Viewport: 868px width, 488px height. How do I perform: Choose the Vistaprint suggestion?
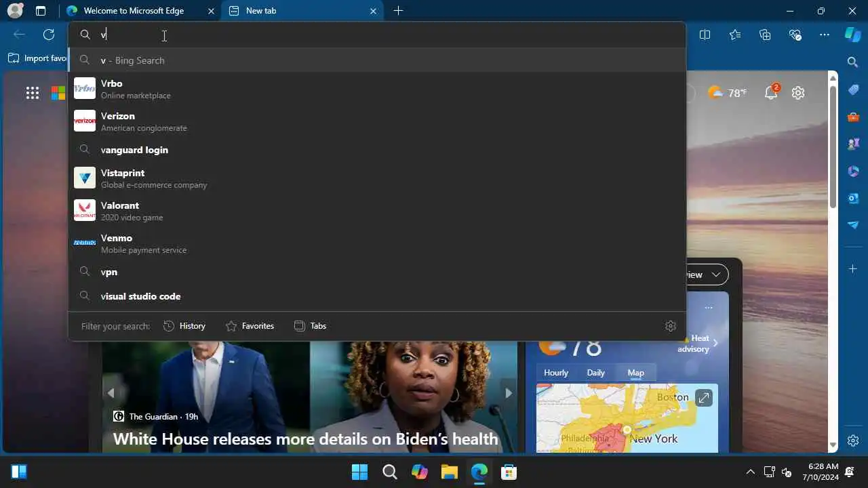[377, 178]
